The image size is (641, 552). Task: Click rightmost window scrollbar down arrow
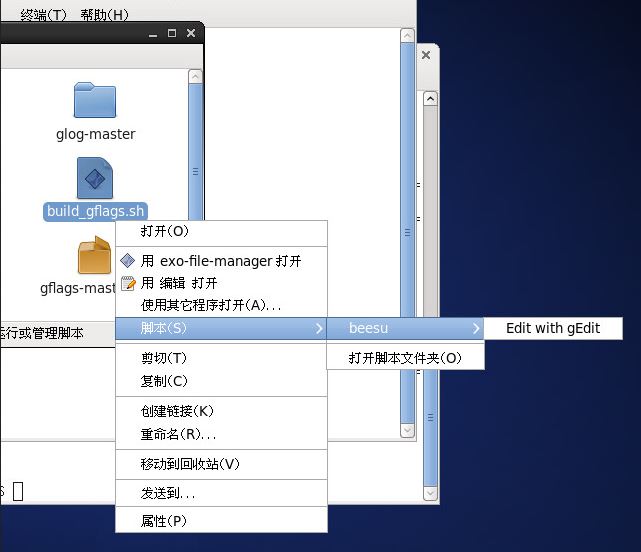tap(430, 493)
